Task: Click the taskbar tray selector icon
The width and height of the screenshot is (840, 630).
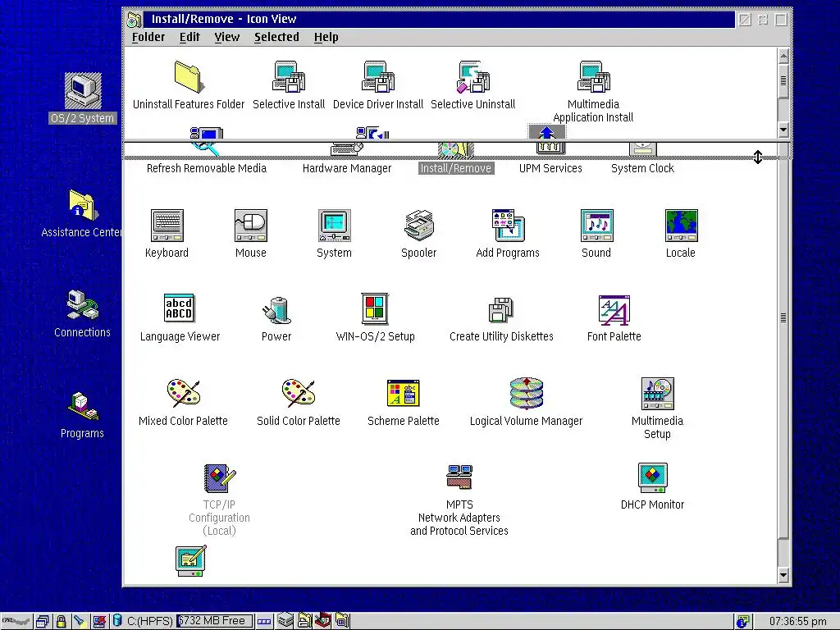Action: (263, 622)
